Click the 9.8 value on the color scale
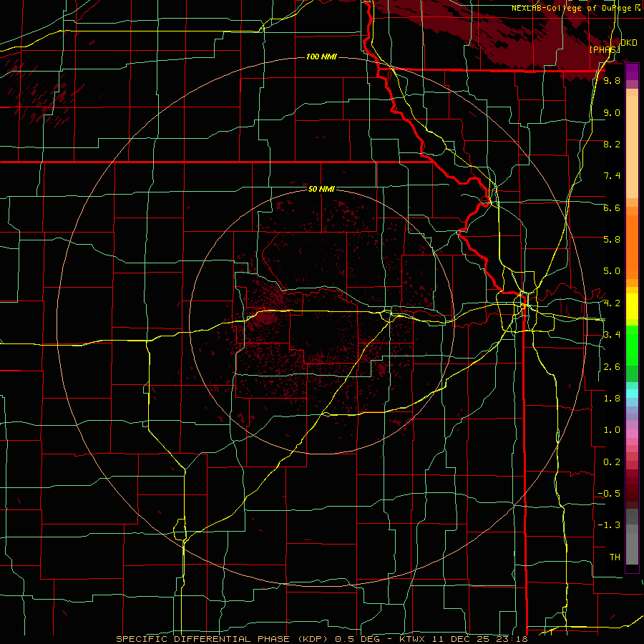This screenshot has width=644, height=644. 612,80
